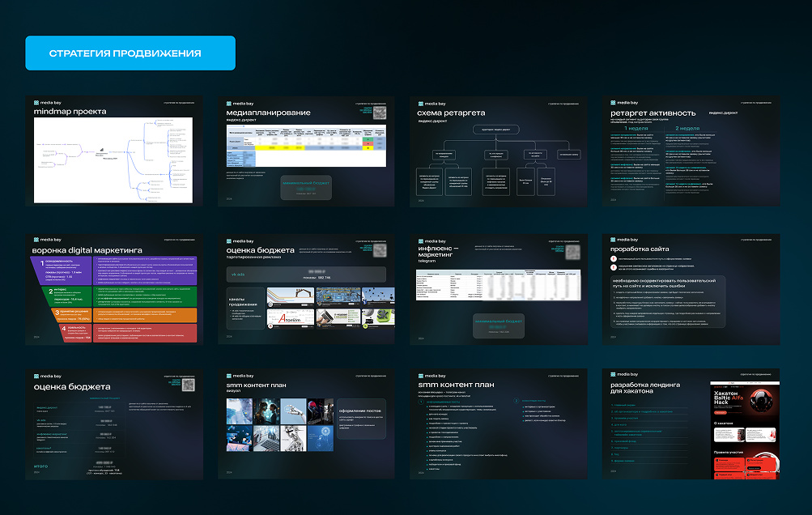
Task: Click the таргетированная реклама subtitle
Action: click(x=253, y=257)
